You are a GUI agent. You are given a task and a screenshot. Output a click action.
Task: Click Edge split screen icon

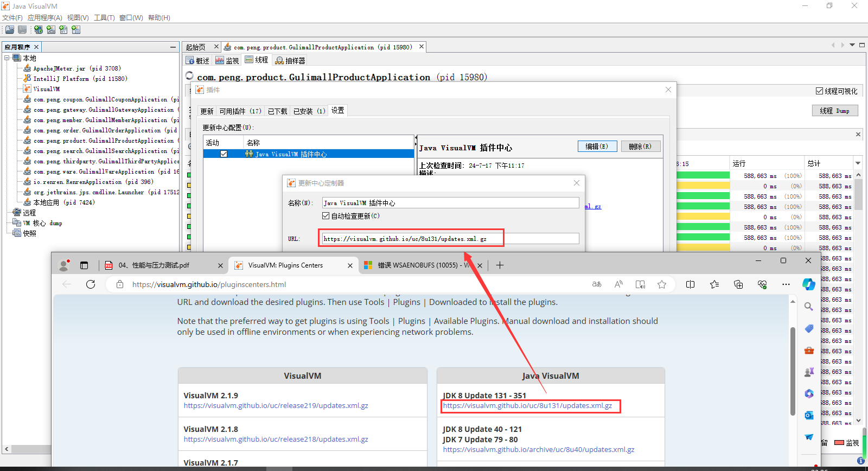click(x=690, y=284)
